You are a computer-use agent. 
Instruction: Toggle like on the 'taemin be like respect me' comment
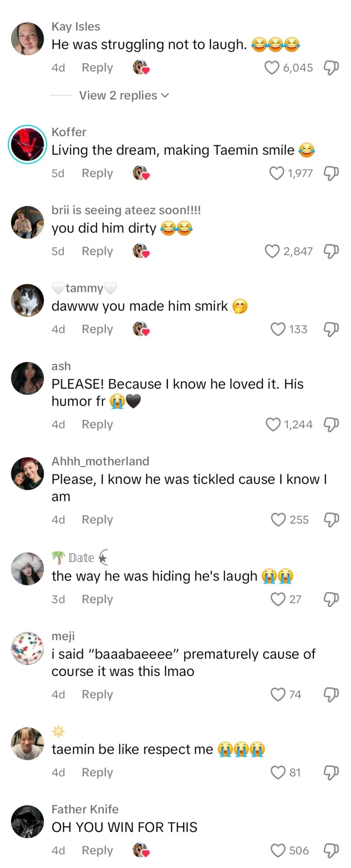pos(277,772)
